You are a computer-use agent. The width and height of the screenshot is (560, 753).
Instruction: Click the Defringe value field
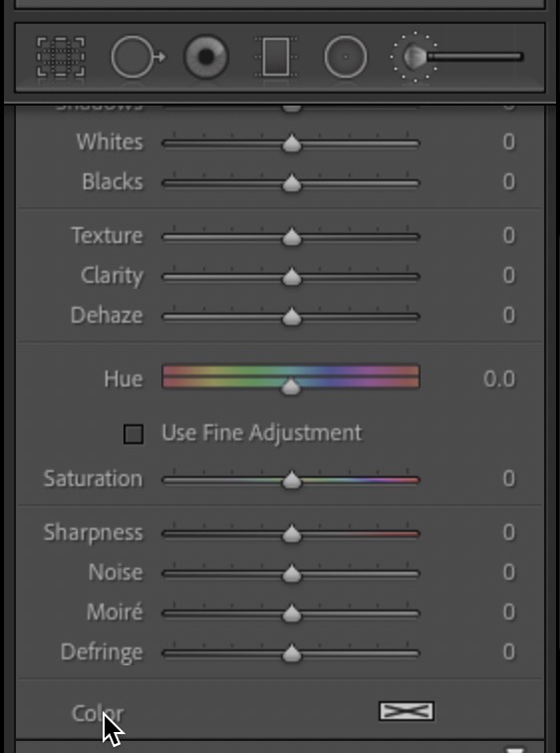[508, 651]
